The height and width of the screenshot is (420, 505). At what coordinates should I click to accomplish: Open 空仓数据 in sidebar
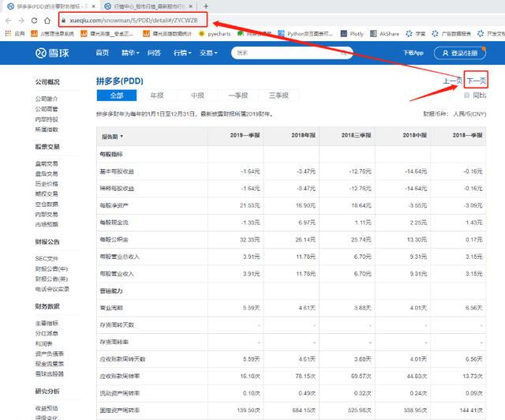click(x=47, y=204)
